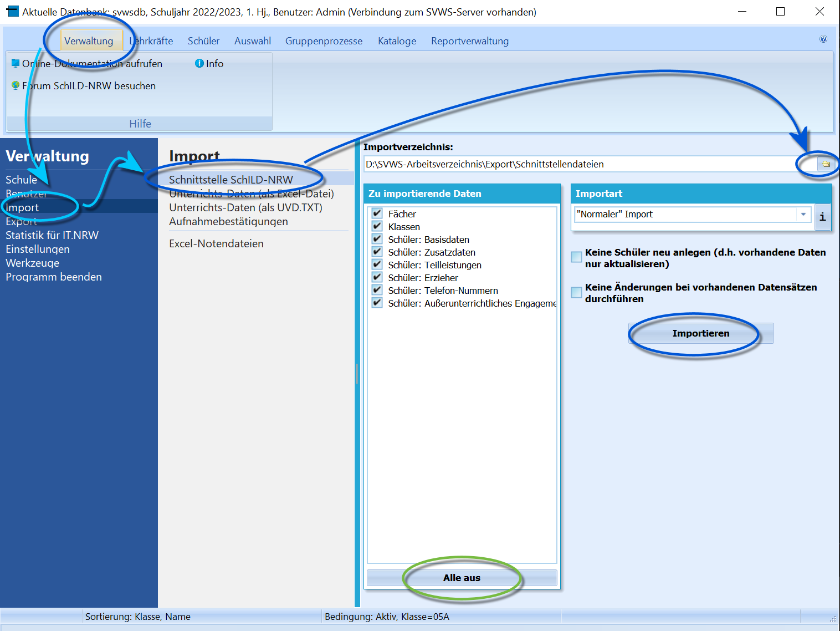Toggle Schüler: Telefon-Nummern checkbox
Viewport: 840px width, 631px height.
coord(377,290)
